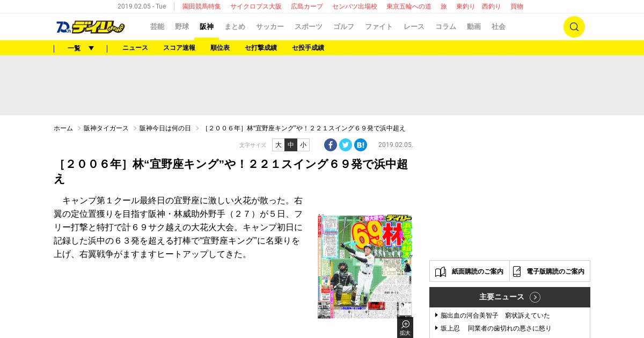Open 広島カープ top link

(x=307, y=6)
